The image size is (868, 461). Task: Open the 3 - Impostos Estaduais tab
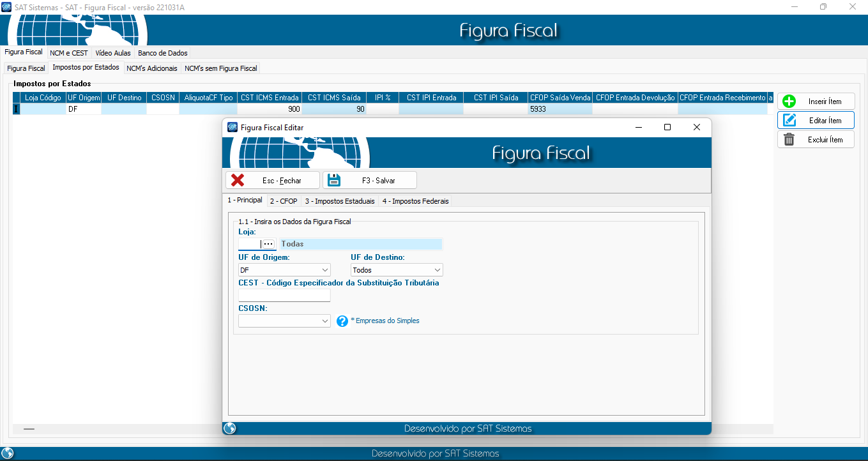point(339,201)
